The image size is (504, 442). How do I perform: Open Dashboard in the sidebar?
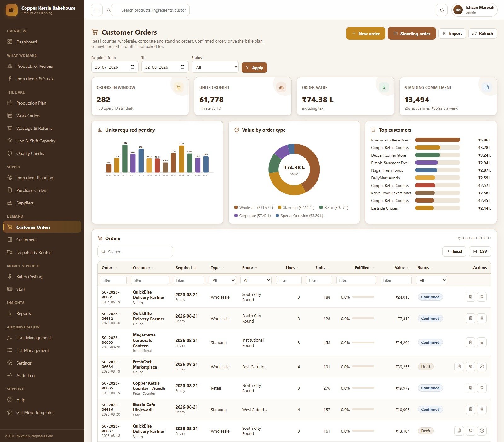coord(42,42)
